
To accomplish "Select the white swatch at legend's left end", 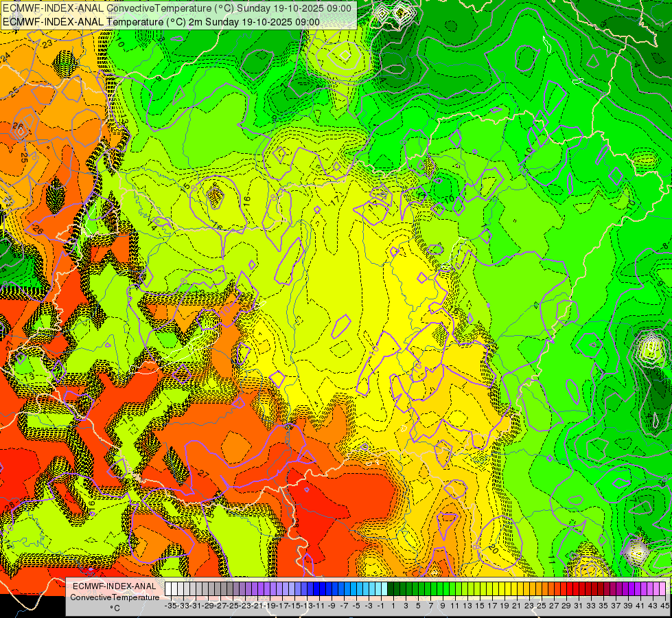I will tap(168, 589).
